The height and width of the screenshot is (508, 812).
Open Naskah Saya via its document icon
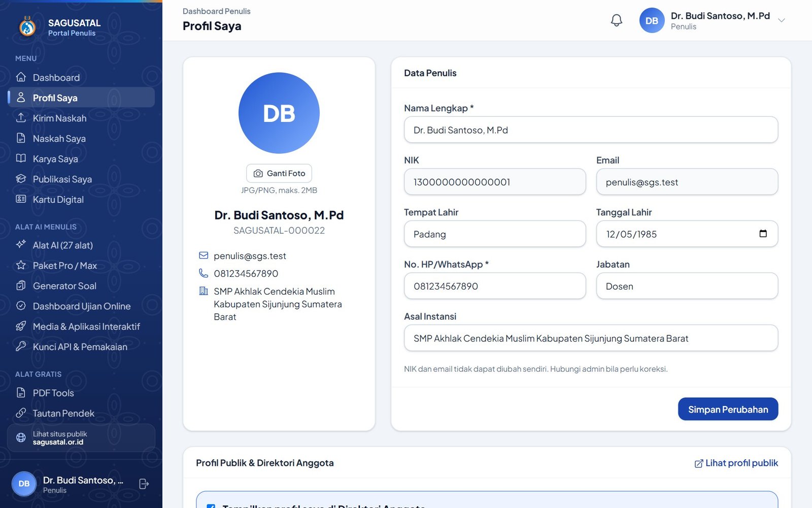pyautogui.click(x=21, y=138)
